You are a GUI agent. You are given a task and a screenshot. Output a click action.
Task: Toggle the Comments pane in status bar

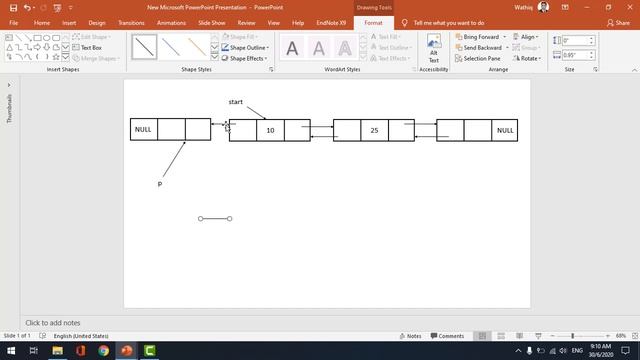(447, 336)
